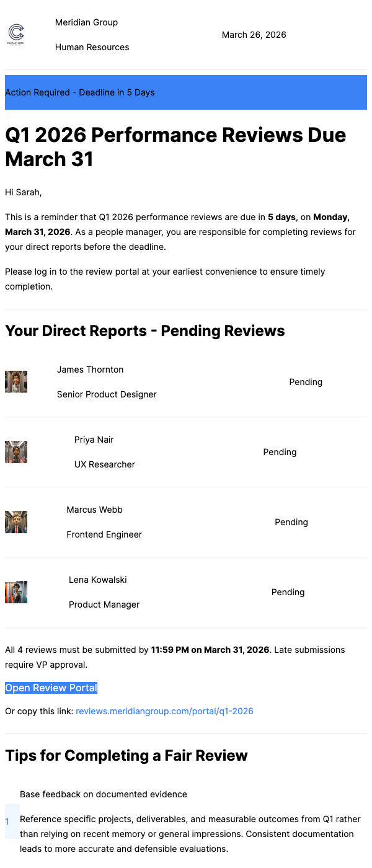Click Pending status next to Marcus Webb

[291, 522]
